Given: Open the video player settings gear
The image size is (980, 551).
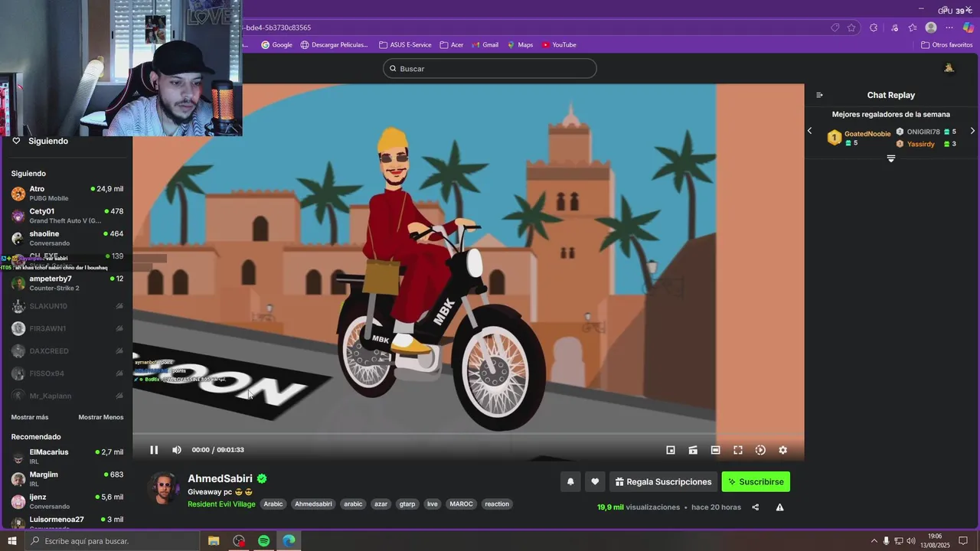Looking at the screenshot, I should tap(782, 450).
